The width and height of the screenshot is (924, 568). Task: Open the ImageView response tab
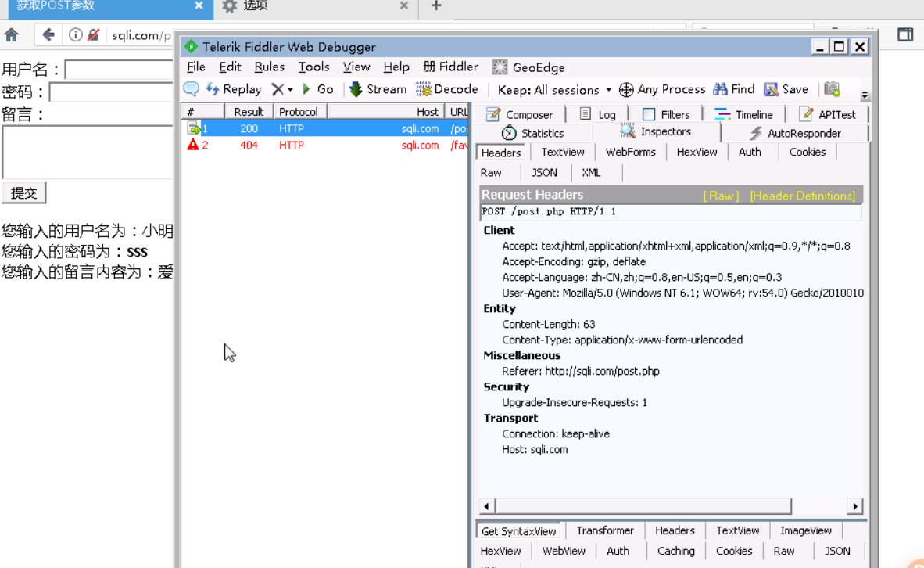point(805,531)
